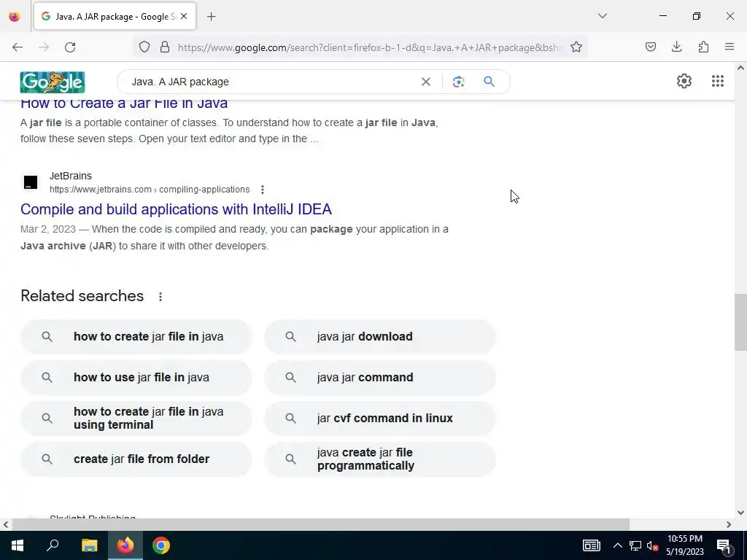Search create jar file using terminal
Viewport: 747px width, 560px height.
click(136, 419)
